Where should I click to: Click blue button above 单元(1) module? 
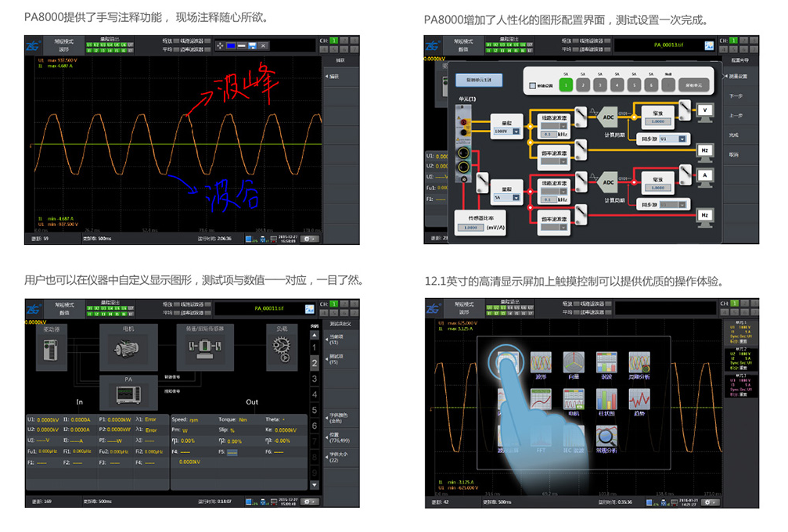[479, 80]
